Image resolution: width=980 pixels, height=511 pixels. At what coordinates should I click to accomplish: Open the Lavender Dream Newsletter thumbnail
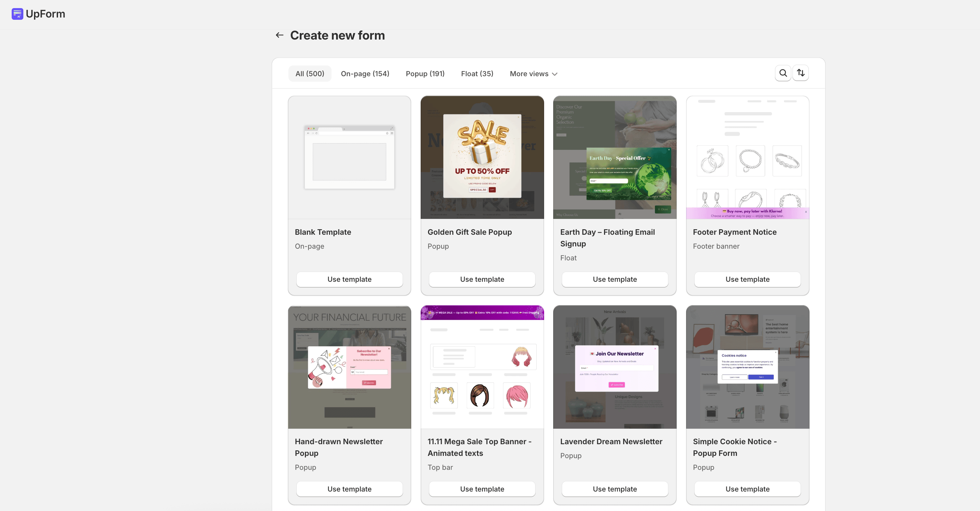[615, 367]
